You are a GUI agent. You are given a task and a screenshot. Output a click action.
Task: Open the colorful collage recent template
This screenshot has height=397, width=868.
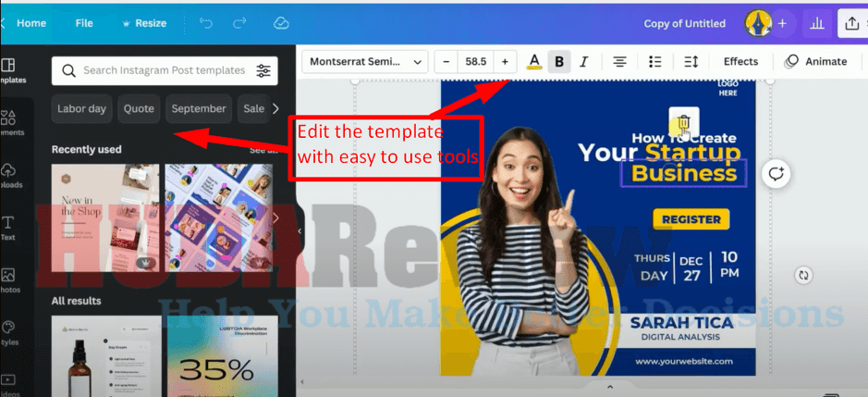click(219, 217)
